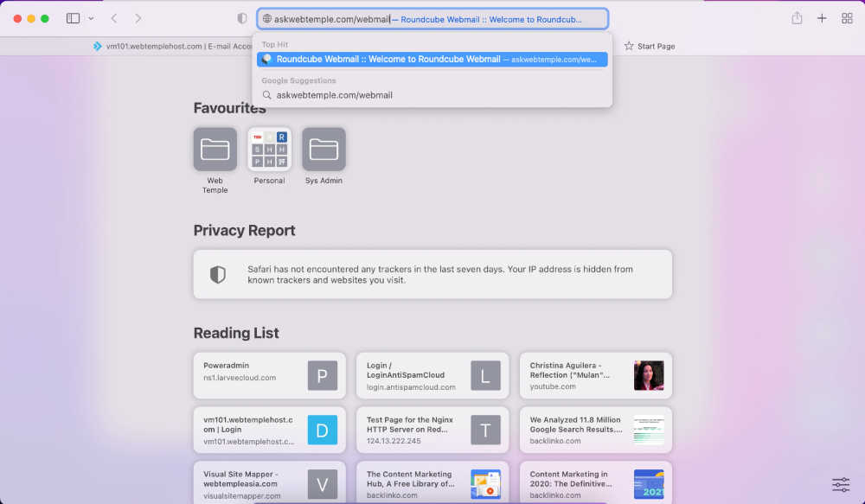Click the L thumbnail for LoginAntiSpamCloud
The height and width of the screenshot is (504, 865).
485,375
